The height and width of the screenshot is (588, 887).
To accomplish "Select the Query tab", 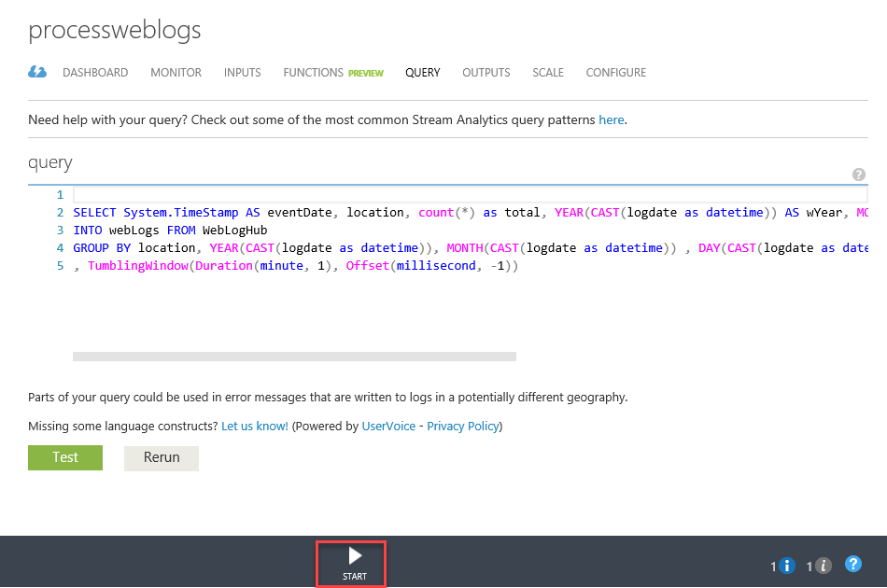I will point(422,73).
